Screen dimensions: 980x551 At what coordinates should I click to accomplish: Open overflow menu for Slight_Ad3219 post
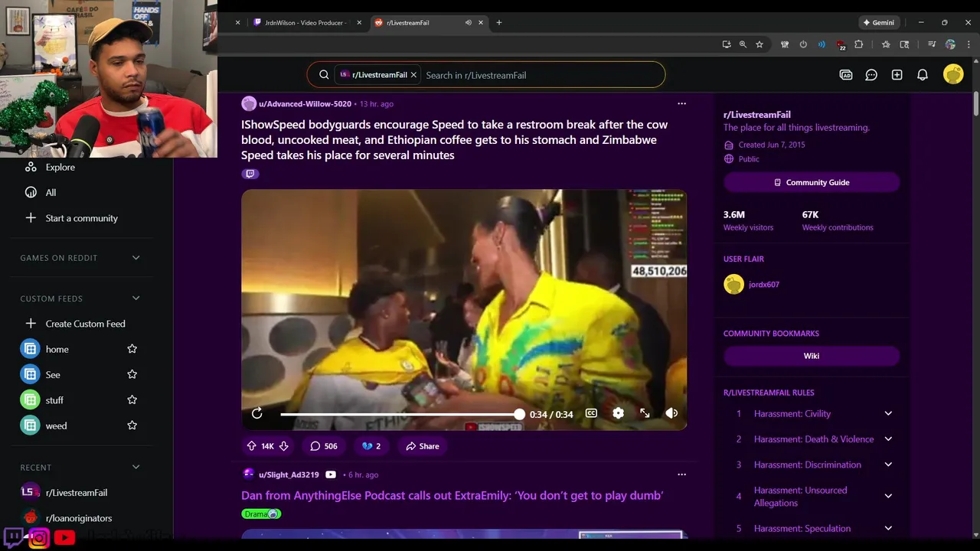click(x=681, y=474)
